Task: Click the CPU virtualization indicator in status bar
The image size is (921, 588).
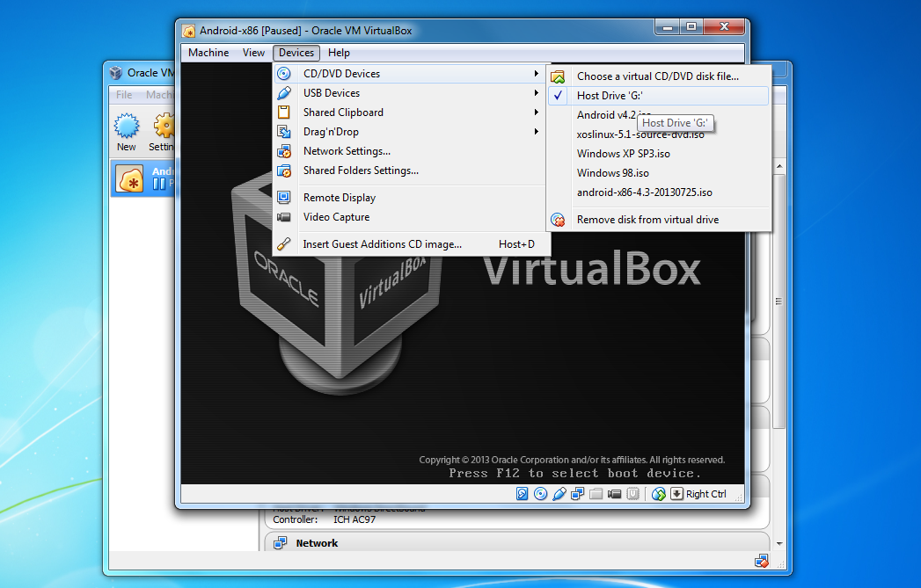Action: pyautogui.click(x=632, y=494)
